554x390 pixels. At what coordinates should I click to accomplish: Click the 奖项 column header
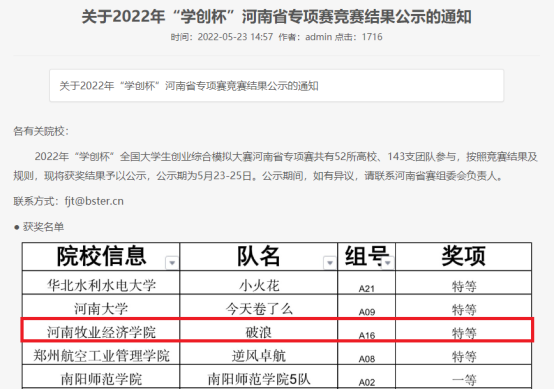point(463,256)
